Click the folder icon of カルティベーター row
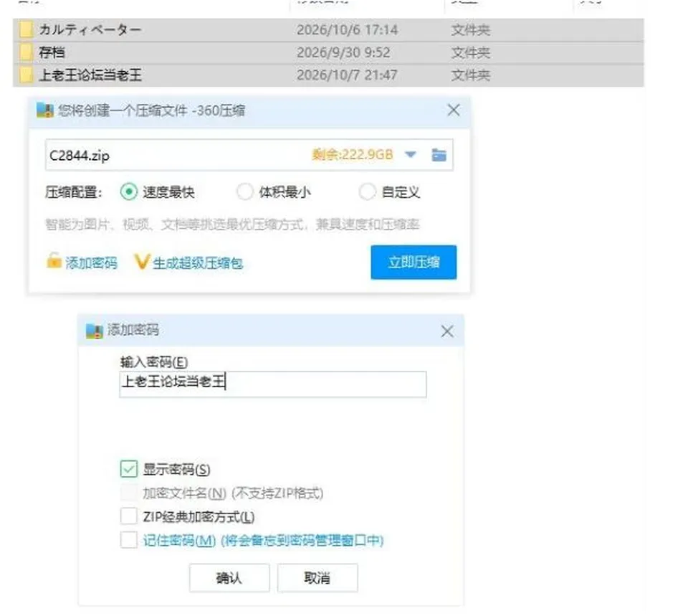 pyautogui.click(x=26, y=30)
